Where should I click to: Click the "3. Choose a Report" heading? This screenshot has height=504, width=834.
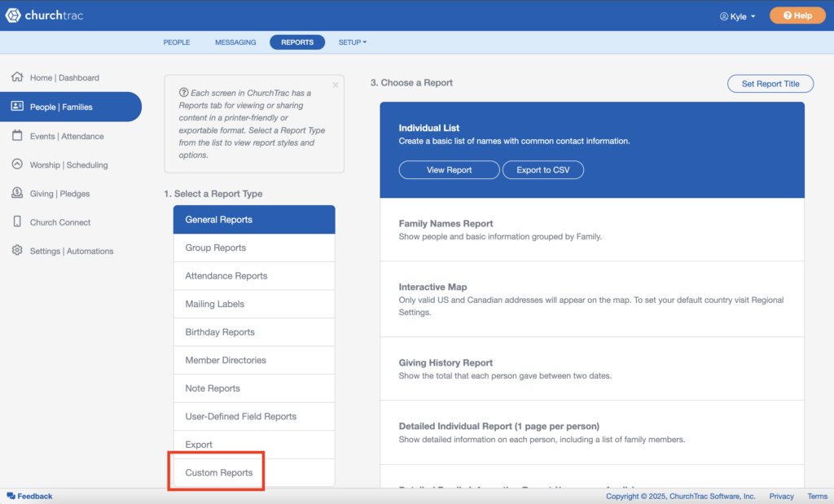(411, 83)
